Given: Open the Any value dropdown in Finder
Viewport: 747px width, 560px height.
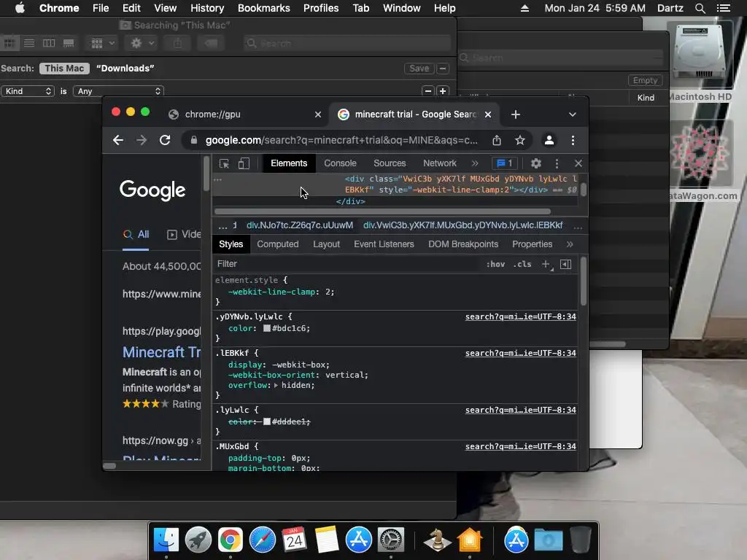Looking at the screenshot, I should click(x=119, y=91).
